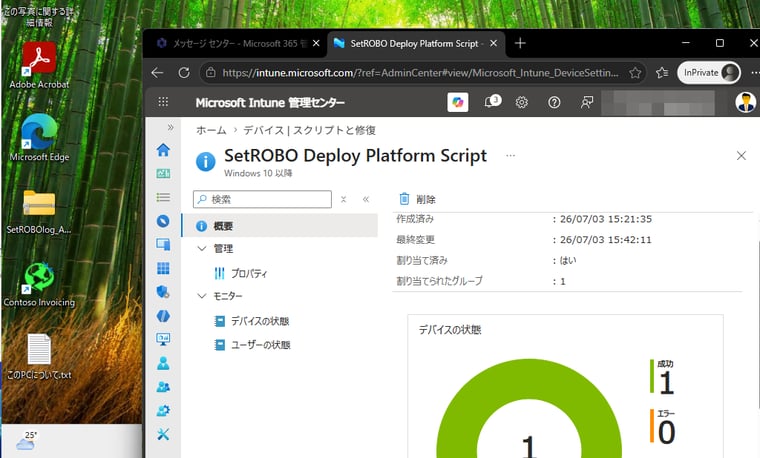
Task: Open Contoso Invoicing desktop shortcut
Action: 39,284
